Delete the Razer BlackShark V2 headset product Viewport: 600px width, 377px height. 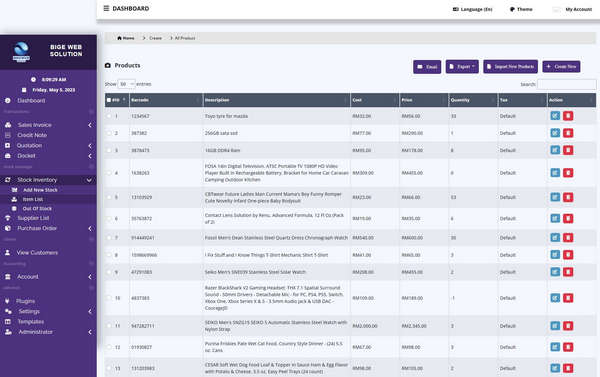point(568,297)
